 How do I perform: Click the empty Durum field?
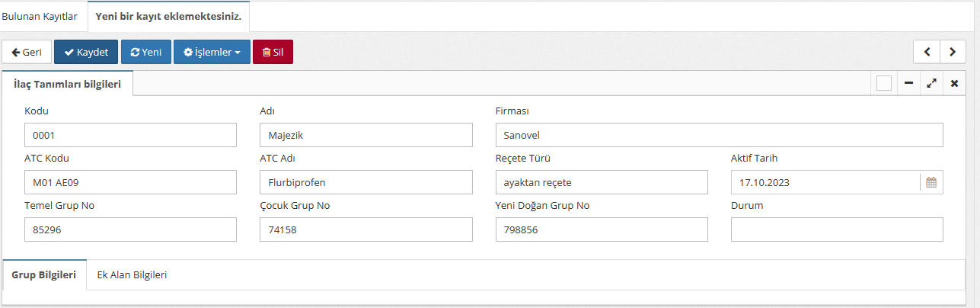[x=836, y=229]
